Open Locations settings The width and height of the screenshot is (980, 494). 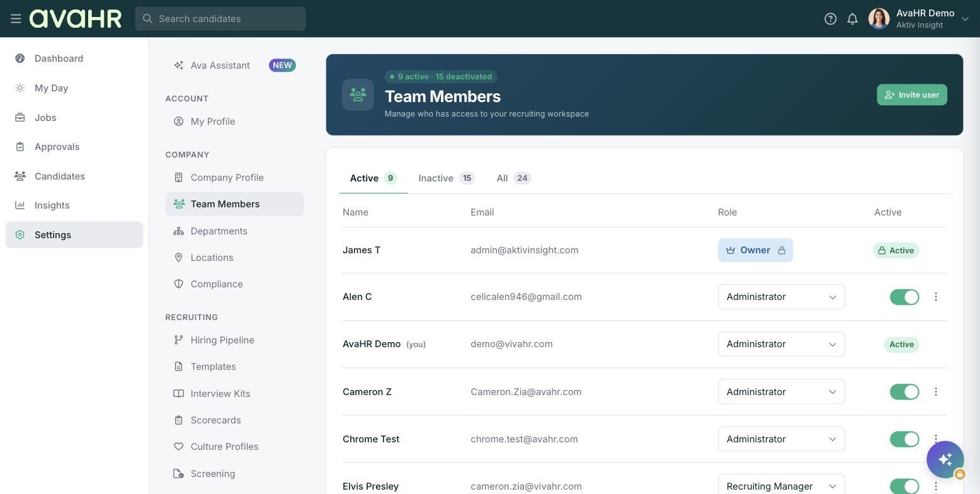coord(234,258)
